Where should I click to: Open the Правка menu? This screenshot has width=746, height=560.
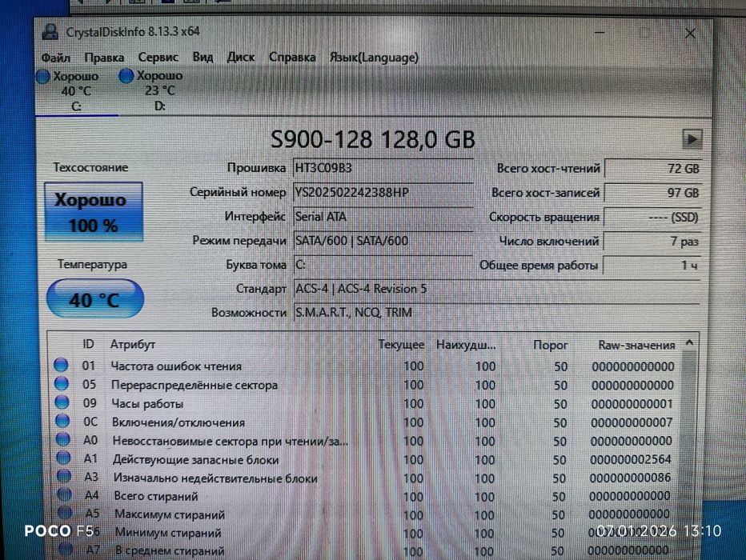(104, 58)
